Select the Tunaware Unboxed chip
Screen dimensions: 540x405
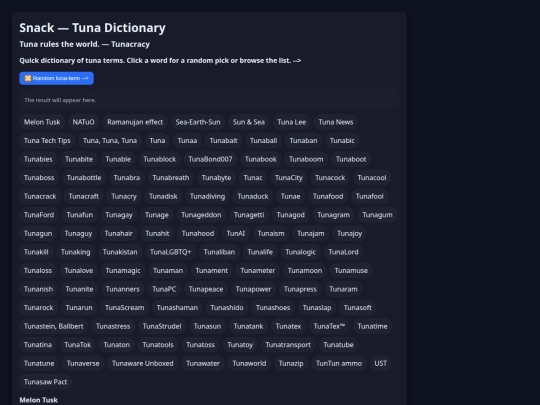(x=143, y=364)
